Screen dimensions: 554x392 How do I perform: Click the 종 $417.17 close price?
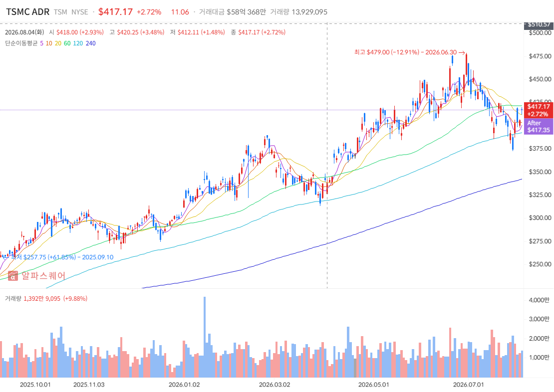pos(258,32)
